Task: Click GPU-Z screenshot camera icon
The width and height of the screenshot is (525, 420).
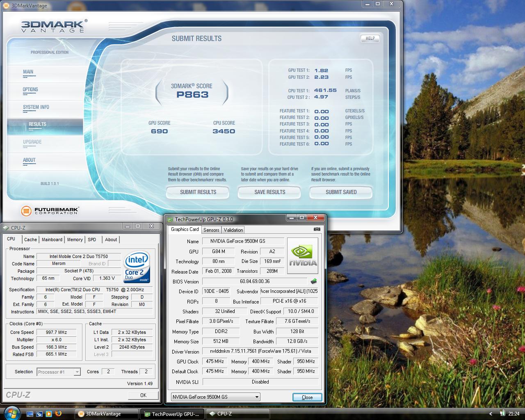Action: 317,229
